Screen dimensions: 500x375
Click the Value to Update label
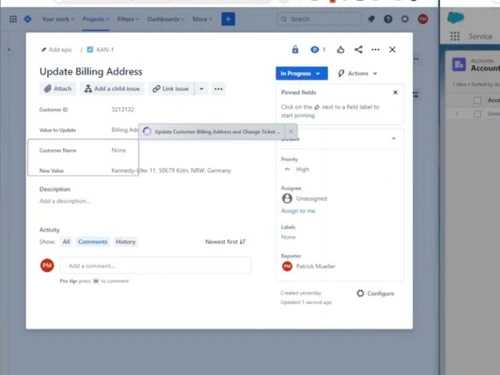tap(57, 130)
